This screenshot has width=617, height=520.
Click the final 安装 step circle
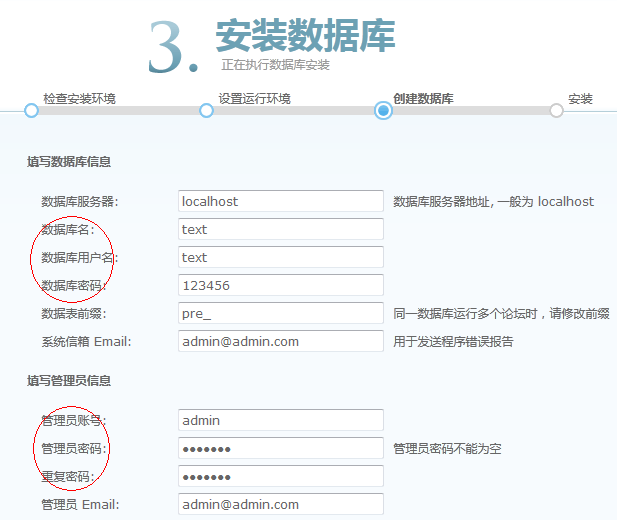(556, 110)
